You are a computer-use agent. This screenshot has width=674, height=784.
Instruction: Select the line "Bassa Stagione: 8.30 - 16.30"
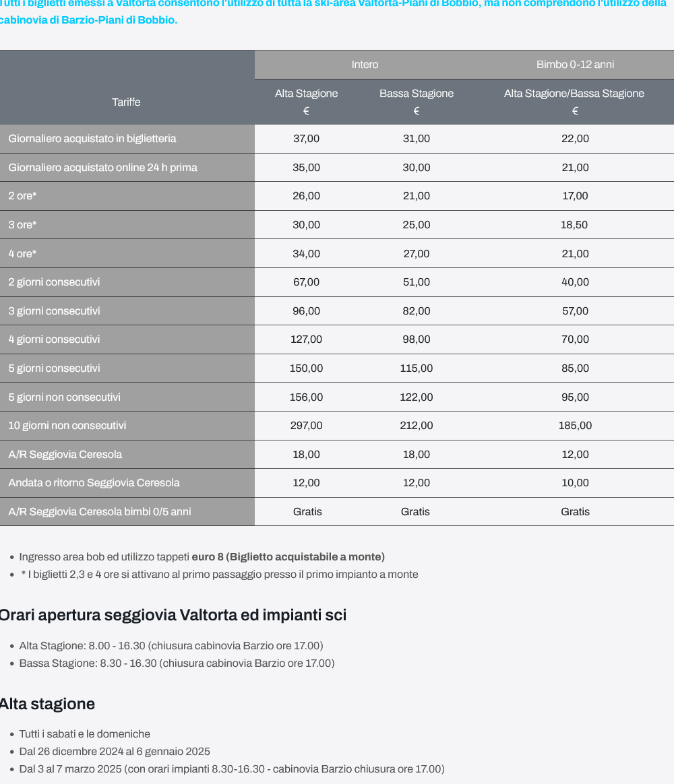(x=177, y=663)
